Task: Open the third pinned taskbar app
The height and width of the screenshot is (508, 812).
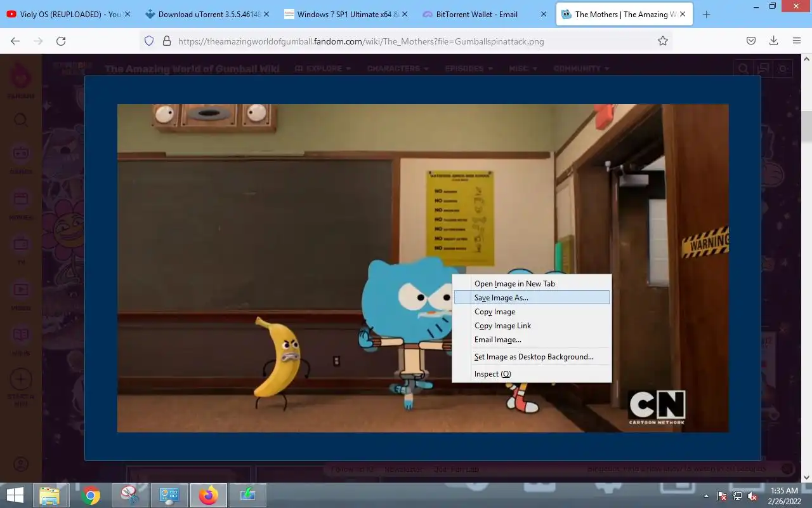Action: tap(129, 495)
